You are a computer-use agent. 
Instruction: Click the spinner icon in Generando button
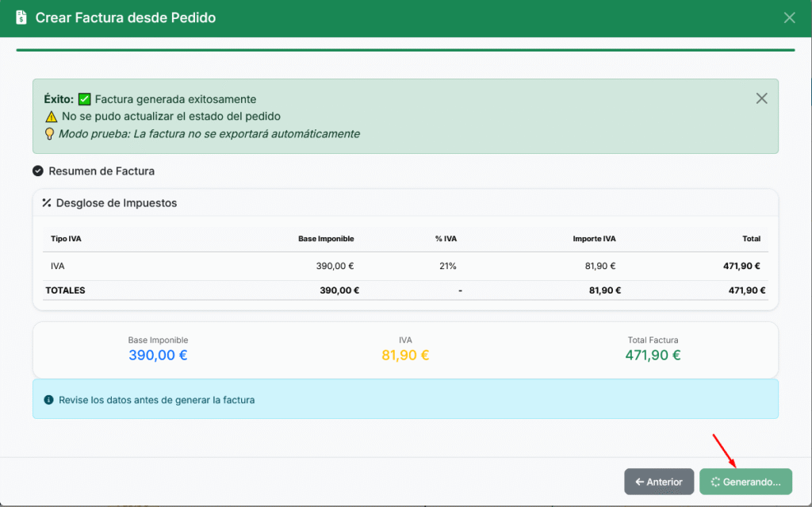[715, 482]
